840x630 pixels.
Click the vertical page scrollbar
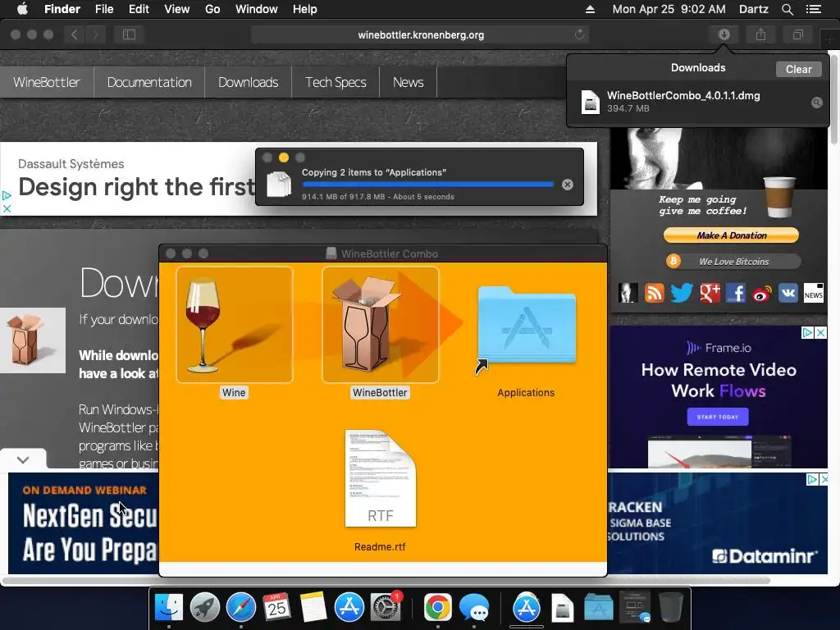[834, 98]
